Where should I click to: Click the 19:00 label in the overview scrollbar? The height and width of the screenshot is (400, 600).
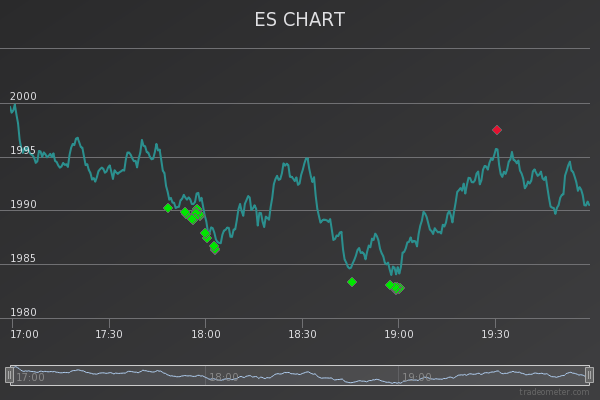pyautogui.click(x=417, y=378)
